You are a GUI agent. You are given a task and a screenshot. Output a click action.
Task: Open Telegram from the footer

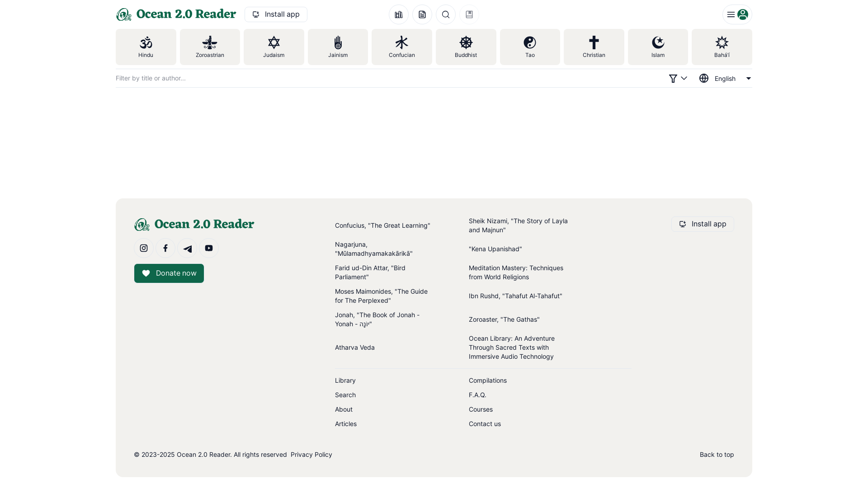click(187, 248)
